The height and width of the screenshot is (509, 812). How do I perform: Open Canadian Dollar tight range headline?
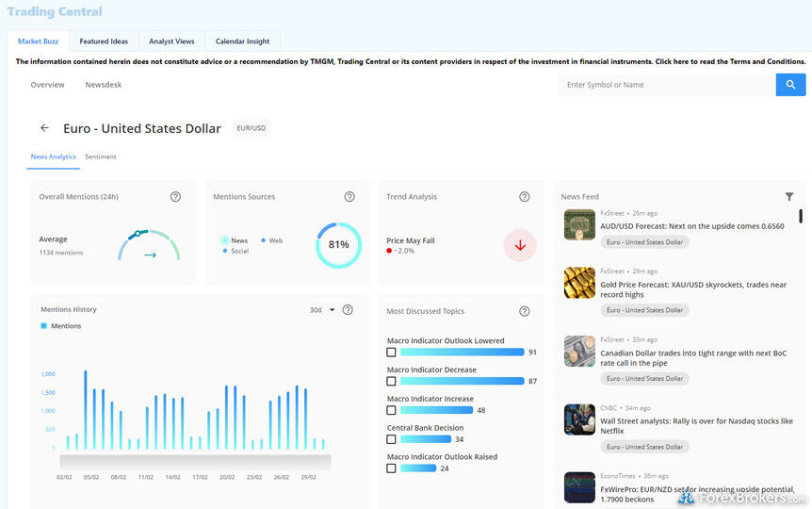tap(693, 357)
